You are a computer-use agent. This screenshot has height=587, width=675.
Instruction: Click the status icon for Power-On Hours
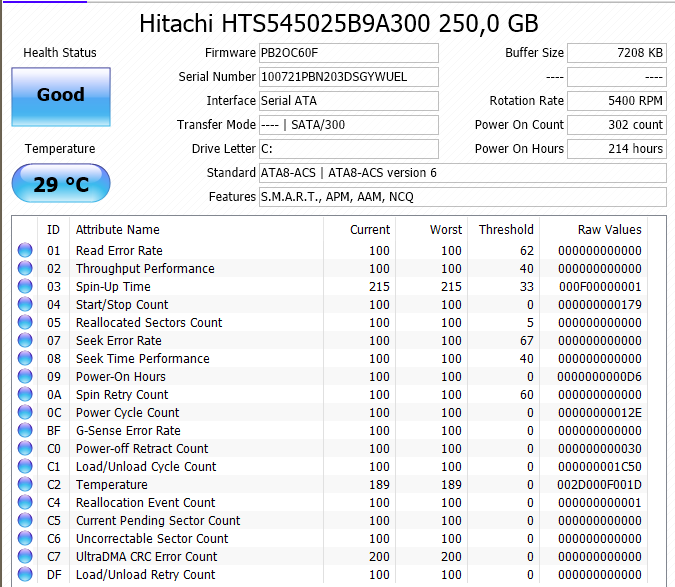[x=25, y=376]
